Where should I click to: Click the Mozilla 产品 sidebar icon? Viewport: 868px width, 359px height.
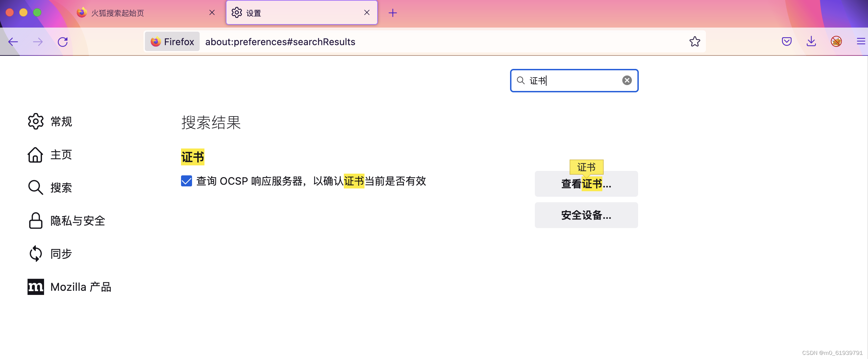click(35, 286)
